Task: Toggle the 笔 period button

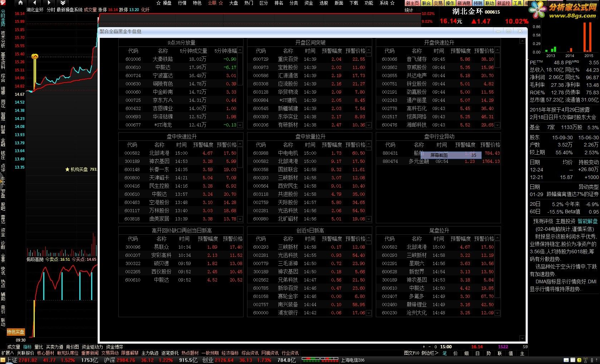Action: tap(445, 353)
